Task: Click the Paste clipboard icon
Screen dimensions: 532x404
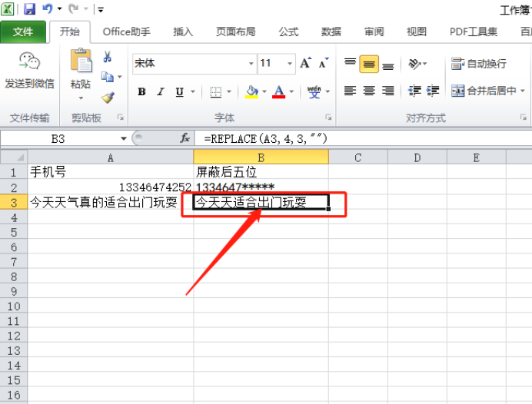Action: tap(81, 61)
